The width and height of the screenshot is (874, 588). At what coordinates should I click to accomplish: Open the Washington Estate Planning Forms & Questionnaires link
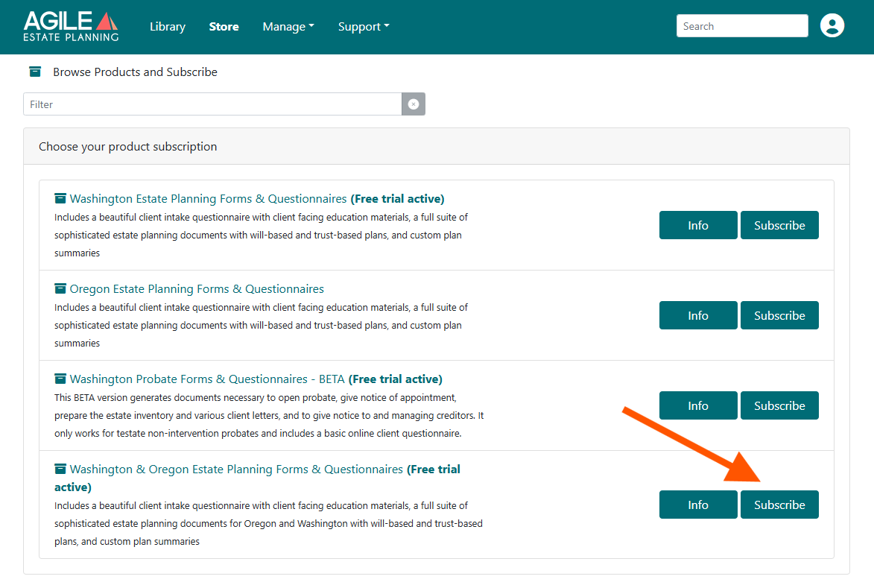tap(208, 199)
